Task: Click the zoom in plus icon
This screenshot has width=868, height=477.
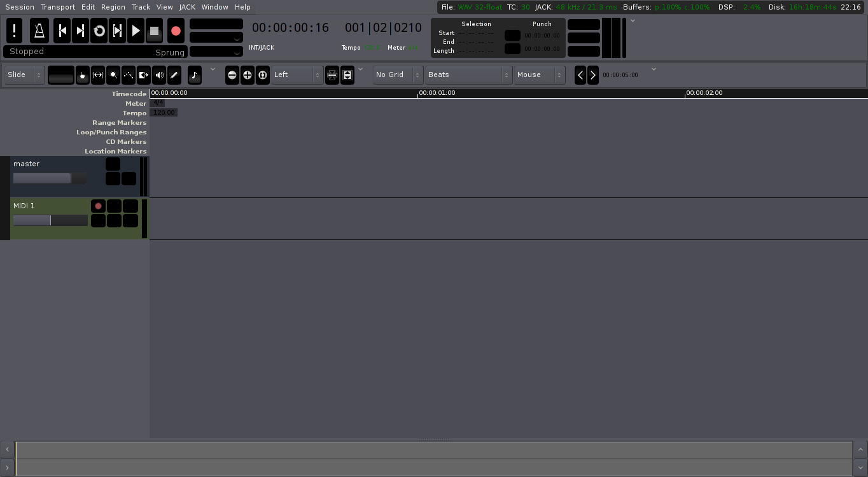Action: (248, 75)
